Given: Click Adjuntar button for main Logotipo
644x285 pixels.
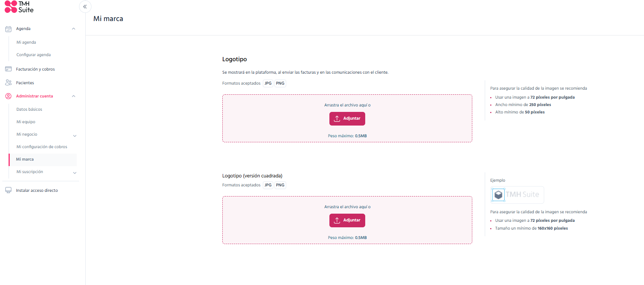Looking at the screenshot, I should 347,119.
